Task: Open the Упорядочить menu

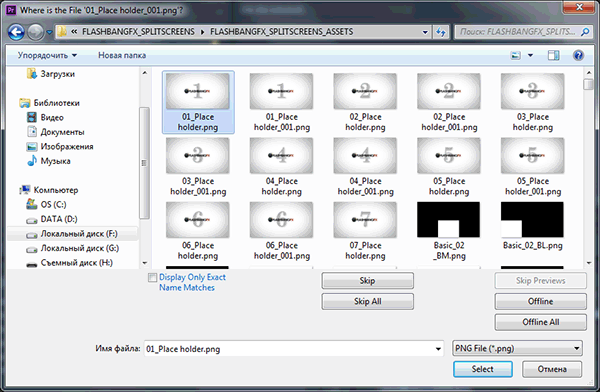Action: pos(47,56)
